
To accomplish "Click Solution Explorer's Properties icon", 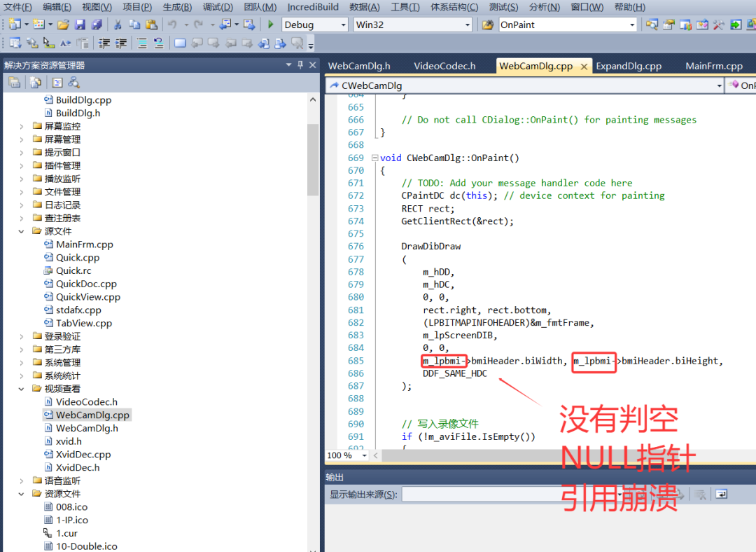I will pos(15,83).
